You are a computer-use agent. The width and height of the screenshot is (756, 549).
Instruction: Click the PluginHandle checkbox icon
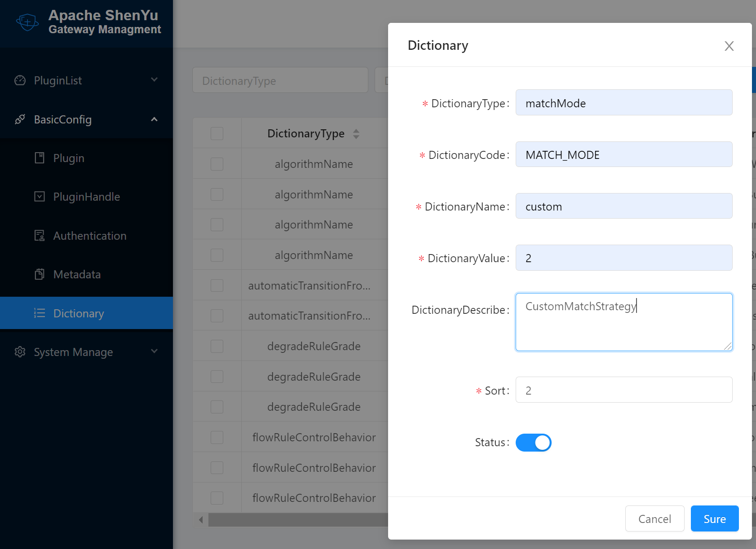point(40,197)
